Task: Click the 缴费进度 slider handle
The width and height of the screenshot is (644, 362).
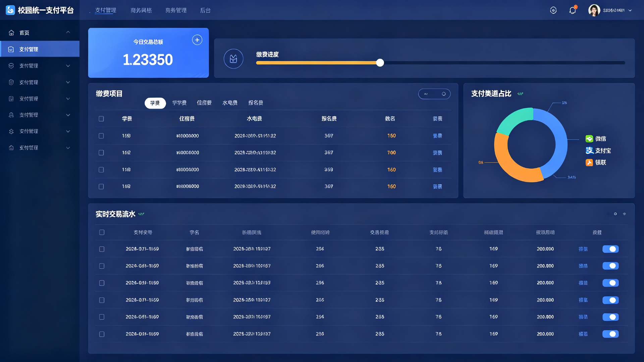Action: [x=380, y=63]
